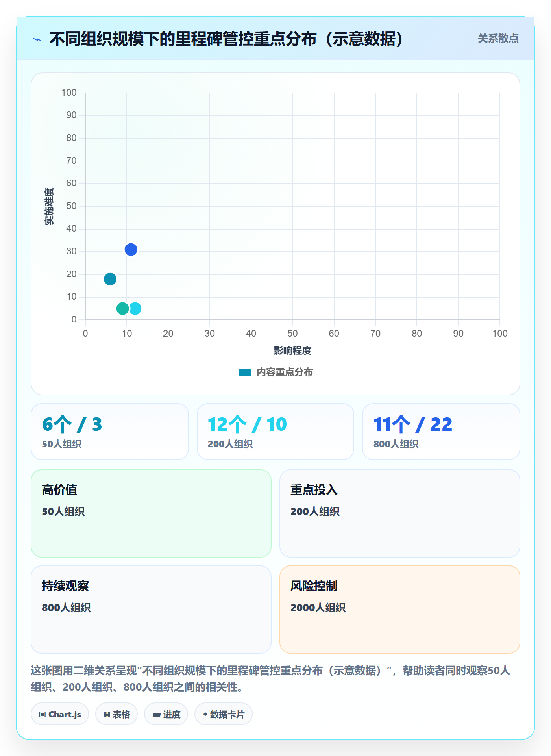Click the 200人组织 label under 12个 / 10
Image resolution: width=551 pixels, height=756 pixels.
point(230,444)
